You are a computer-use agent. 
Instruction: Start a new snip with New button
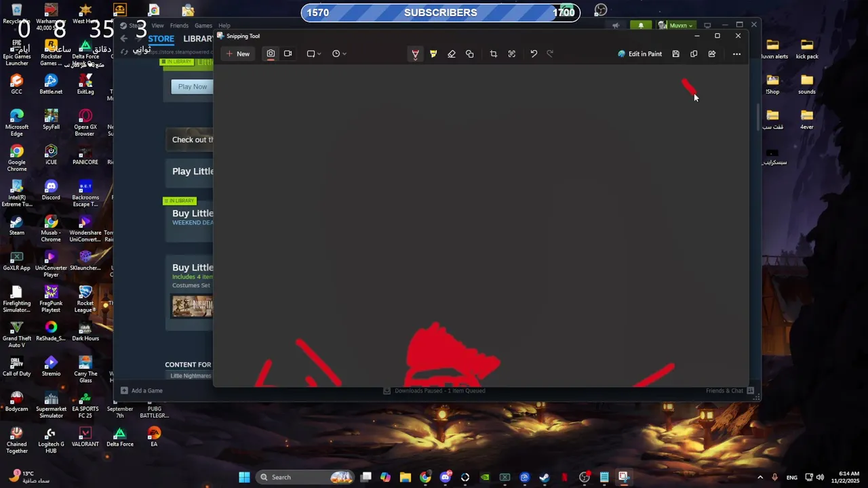[x=238, y=54]
